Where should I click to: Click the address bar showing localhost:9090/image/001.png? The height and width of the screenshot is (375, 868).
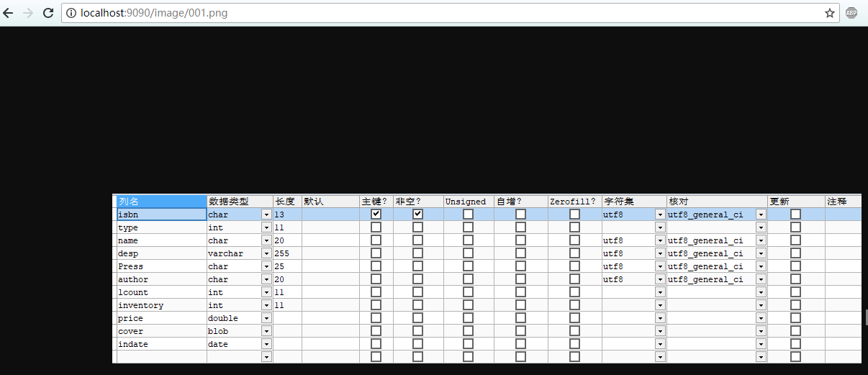pos(450,13)
